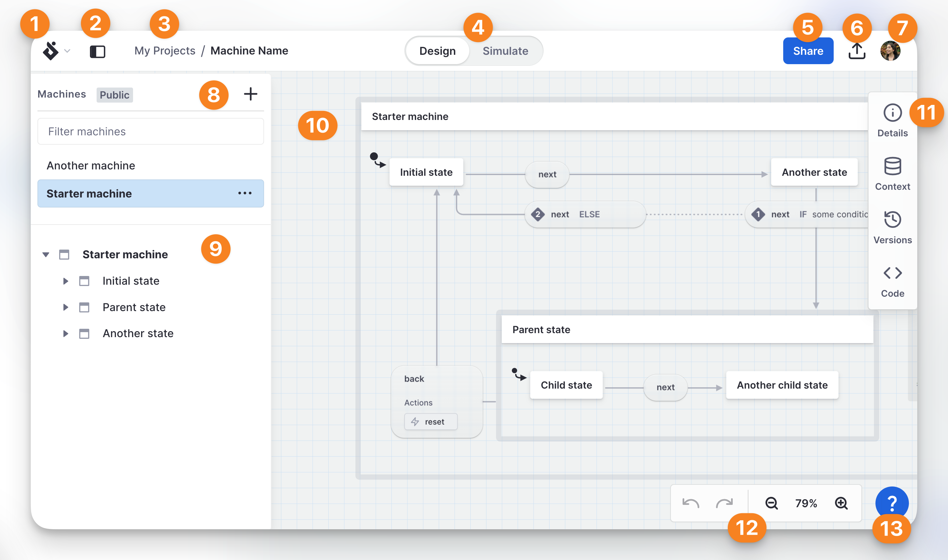This screenshot has height=560, width=948.
Task: Open the Code panel
Action: [x=892, y=280]
